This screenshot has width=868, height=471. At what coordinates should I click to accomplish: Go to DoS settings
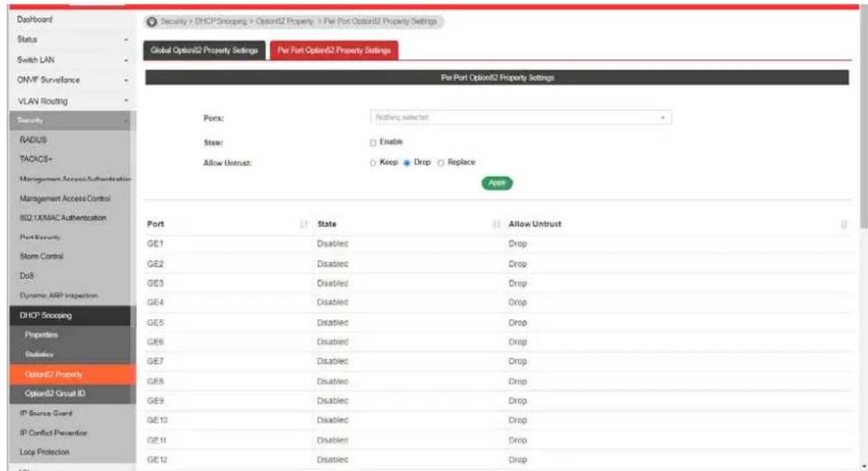pos(27,276)
